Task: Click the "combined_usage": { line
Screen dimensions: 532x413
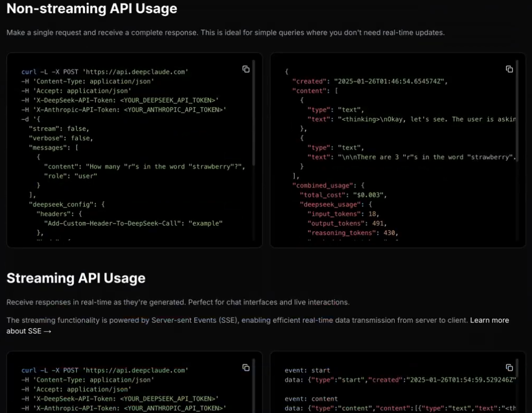Action: click(328, 185)
